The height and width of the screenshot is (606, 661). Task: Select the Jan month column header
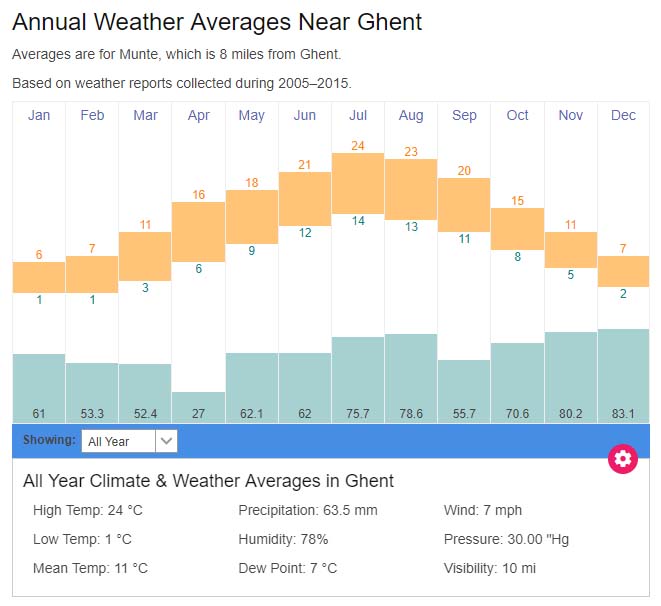pyautogui.click(x=39, y=116)
